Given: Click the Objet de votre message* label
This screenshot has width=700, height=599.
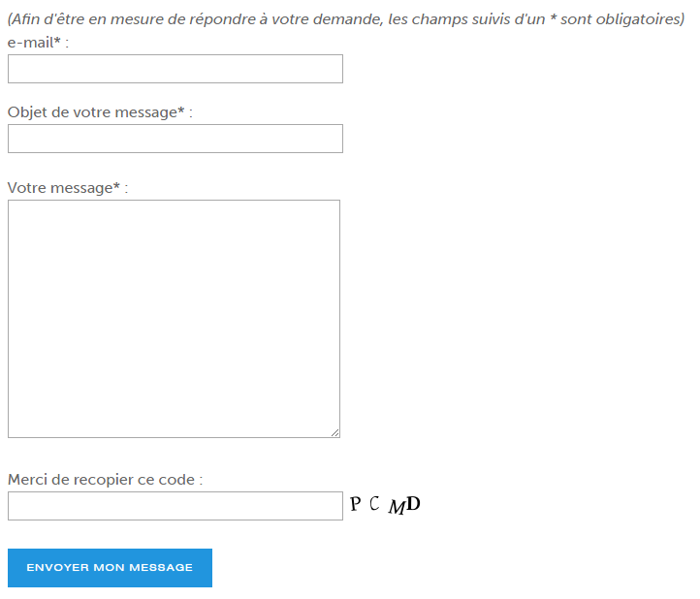Looking at the screenshot, I should (x=100, y=112).
